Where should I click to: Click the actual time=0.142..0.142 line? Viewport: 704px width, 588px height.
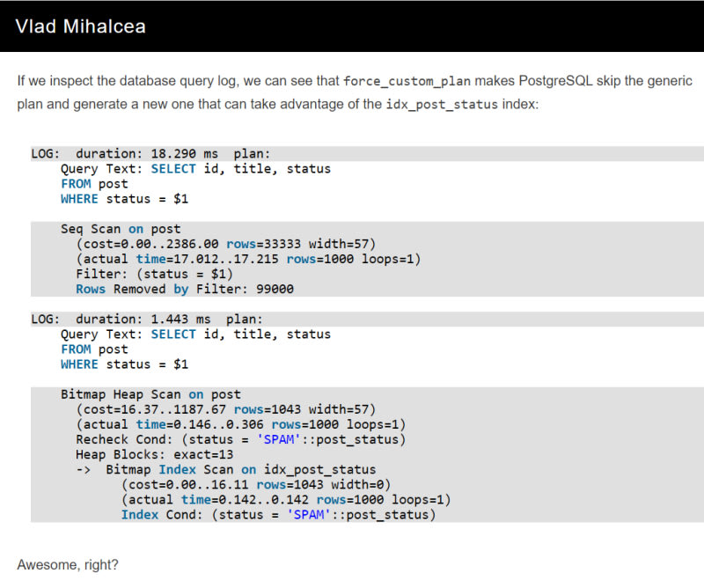tap(285, 499)
